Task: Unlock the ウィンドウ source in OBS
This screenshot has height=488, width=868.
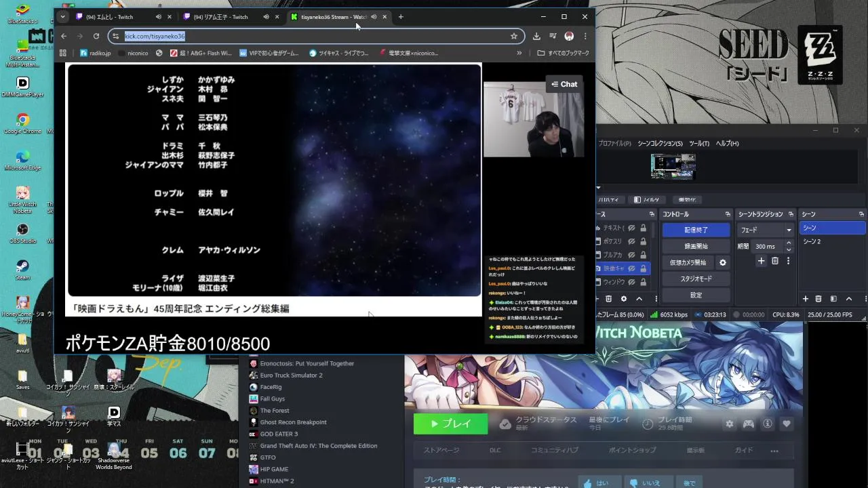Action: pos(643,282)
